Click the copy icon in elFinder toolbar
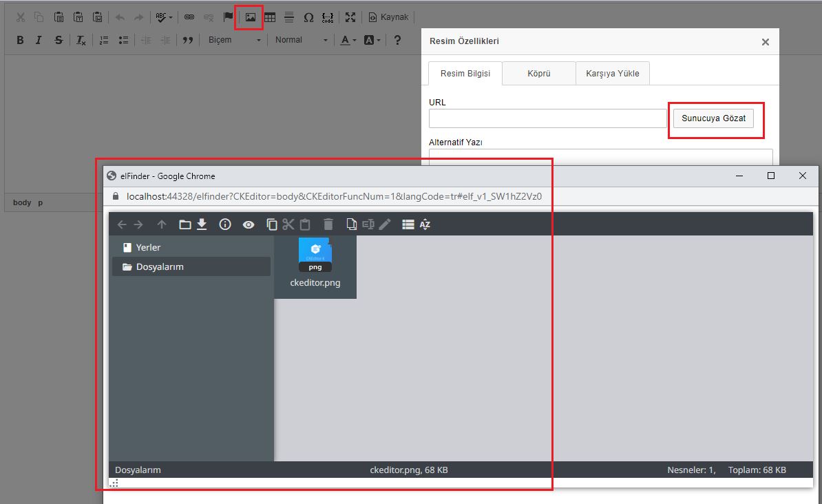822x504 pixels. pyautogui.click(x=272, y=224)
